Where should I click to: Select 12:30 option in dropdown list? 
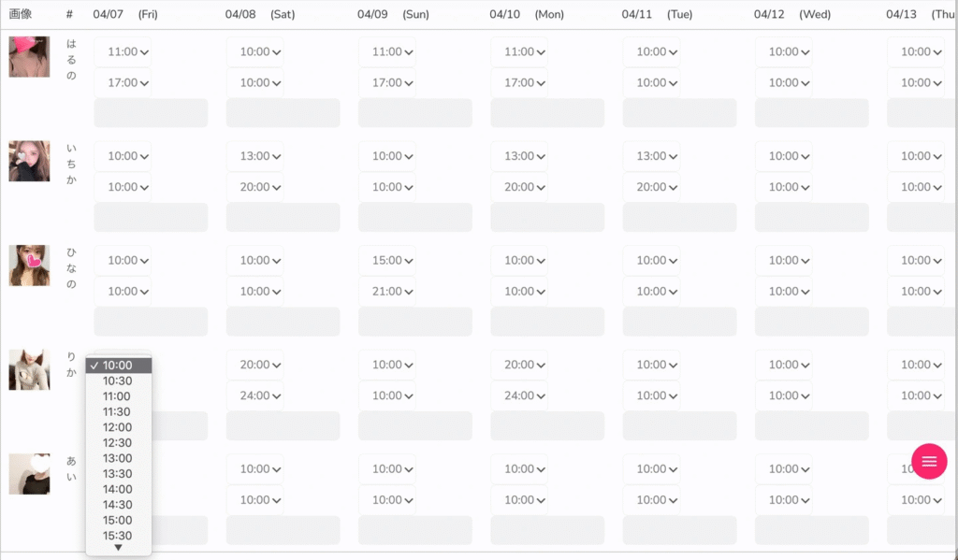pyautogui.click(x=117, y=443)
